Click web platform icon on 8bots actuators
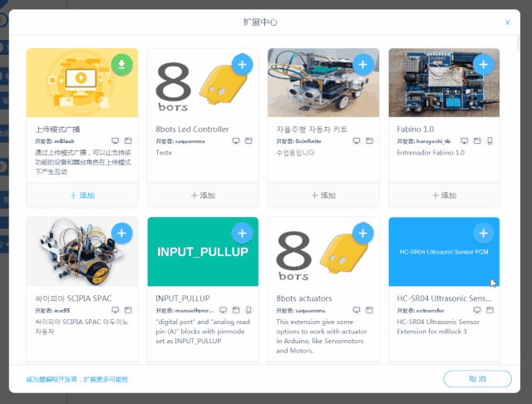The height and width of the screenshot is (404, 532). [x=369, y=310]
